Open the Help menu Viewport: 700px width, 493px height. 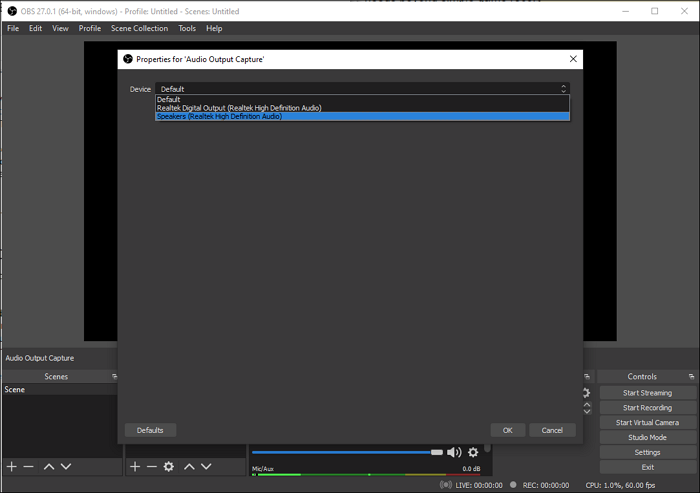point(214,28)
